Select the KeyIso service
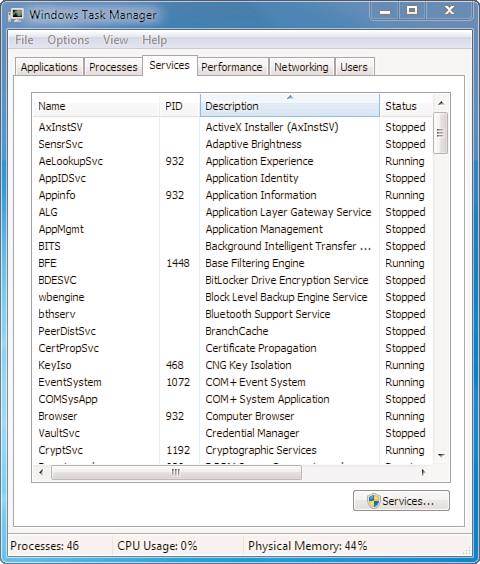The width and height of the screenshot is (480, 564). tap(232, 365)
